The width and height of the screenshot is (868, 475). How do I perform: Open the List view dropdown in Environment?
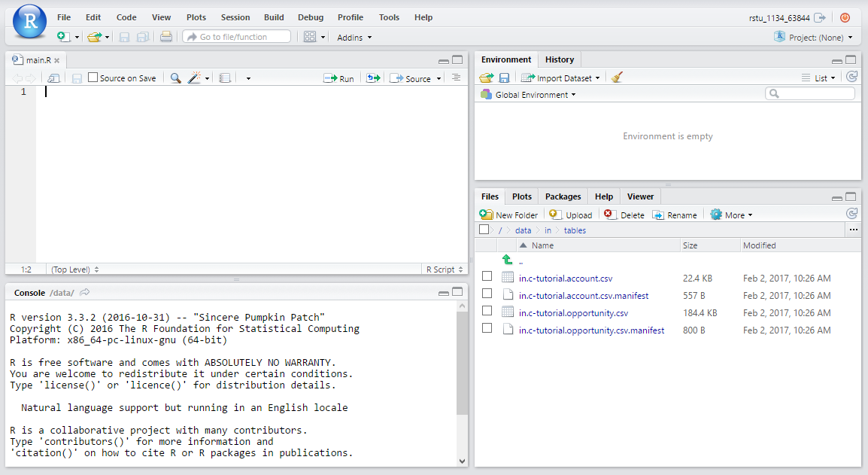(x=818, y=78)
